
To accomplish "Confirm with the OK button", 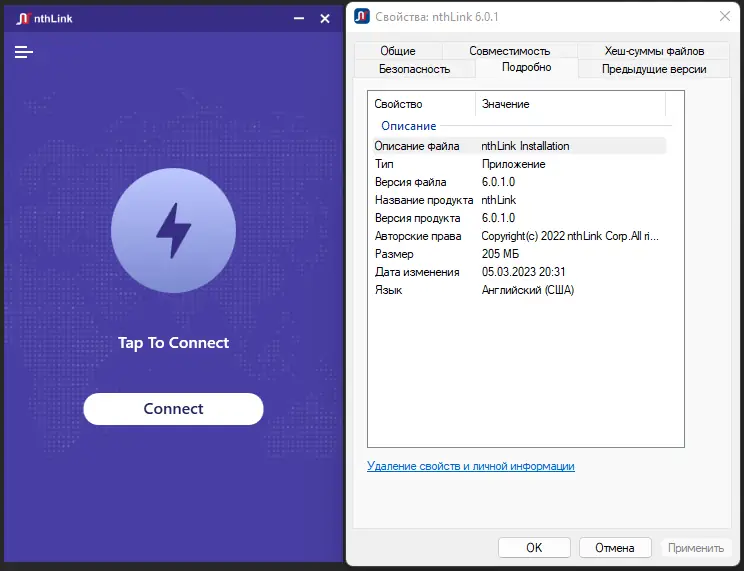I will pyautogui.click(x=534, y=547).
